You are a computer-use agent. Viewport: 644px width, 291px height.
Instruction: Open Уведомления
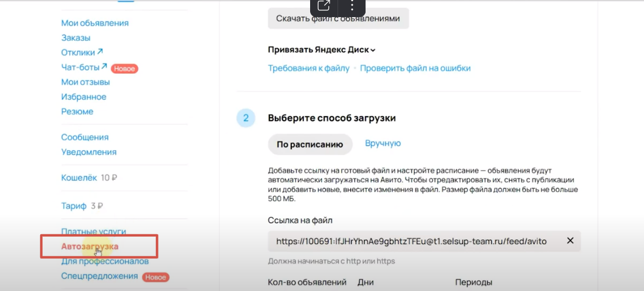(x=89, y=152)
